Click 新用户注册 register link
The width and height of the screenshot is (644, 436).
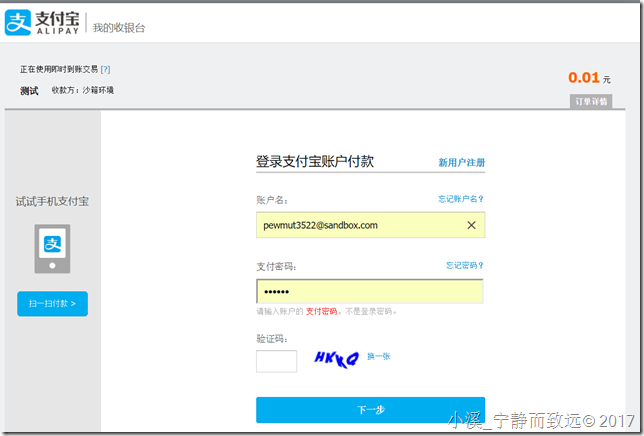click(x=462, y=163)
